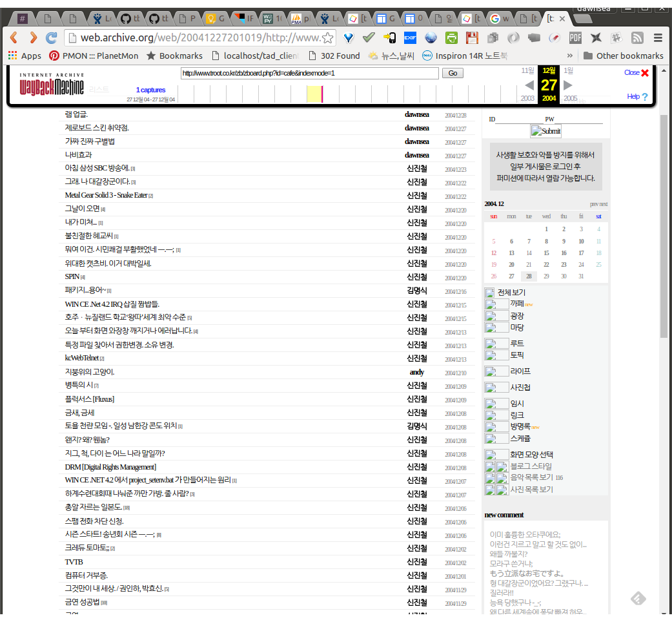This screenshot has height=622, width=672.
Task: Select day 28 in the calendar
Action: click(x=529, y=276)
